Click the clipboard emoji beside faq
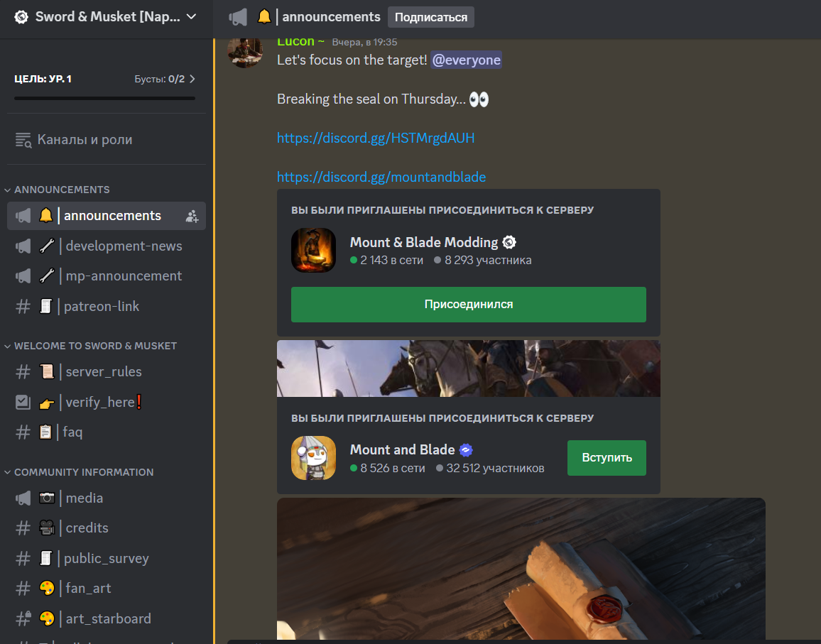 tap(46, 432)
